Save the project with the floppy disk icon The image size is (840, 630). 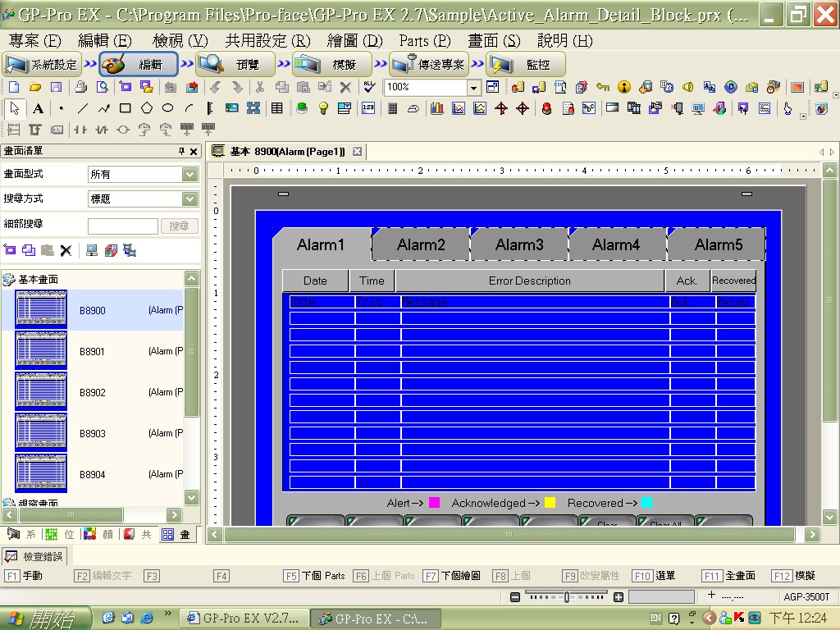point(56,87)
